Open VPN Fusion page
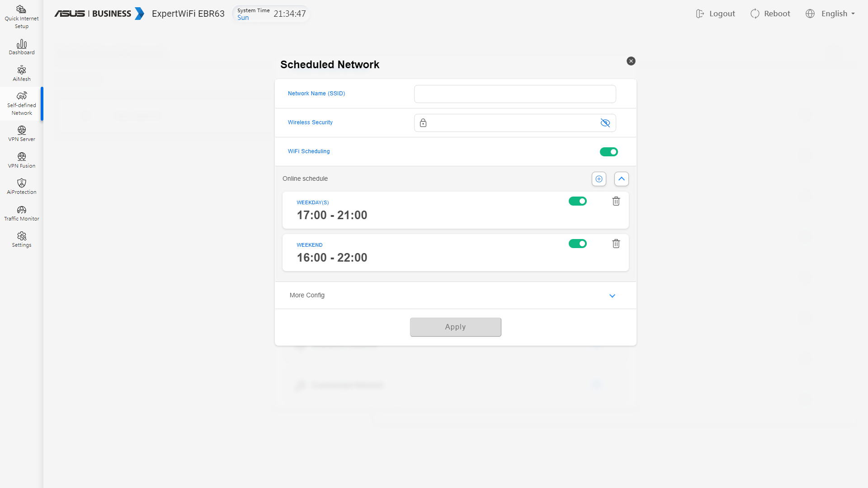Viewport: 868px width, 488px height. (x=21, y=160)
